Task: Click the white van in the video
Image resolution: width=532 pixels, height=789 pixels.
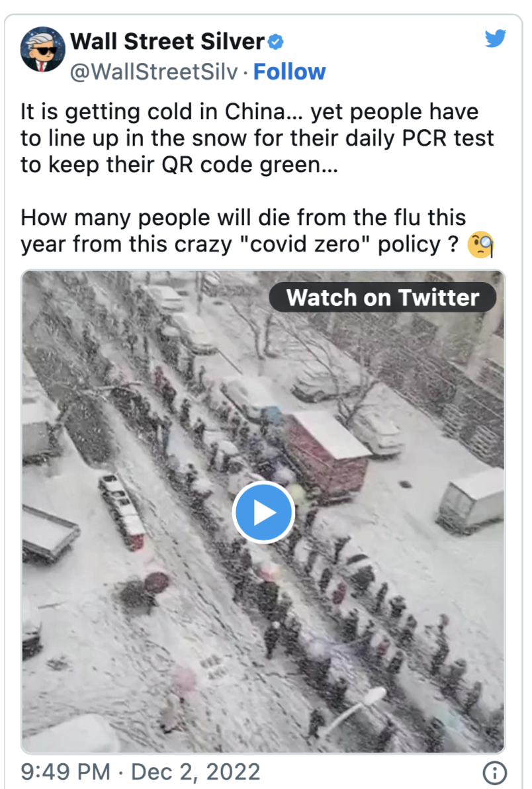Action: coord(471,500)
